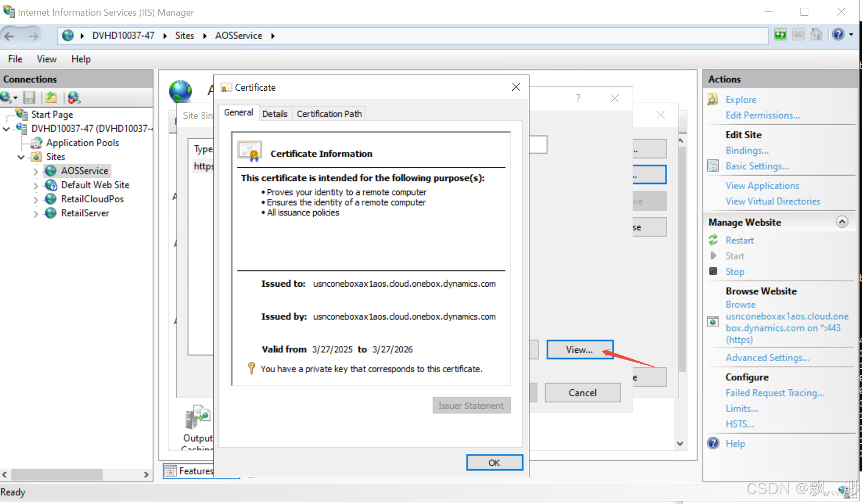Expand the AOSService site node
The height and width of the screenshot is (504, 862).
pos(35,171)
